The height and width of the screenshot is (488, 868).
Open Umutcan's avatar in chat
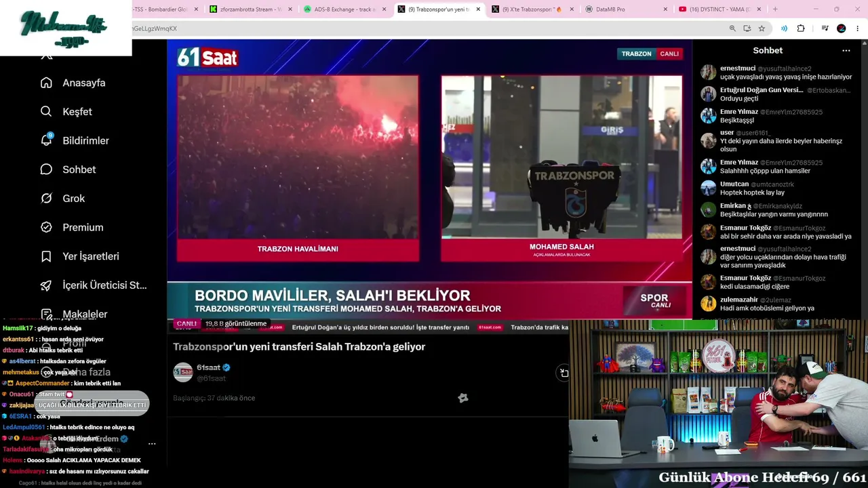point(709,188)
